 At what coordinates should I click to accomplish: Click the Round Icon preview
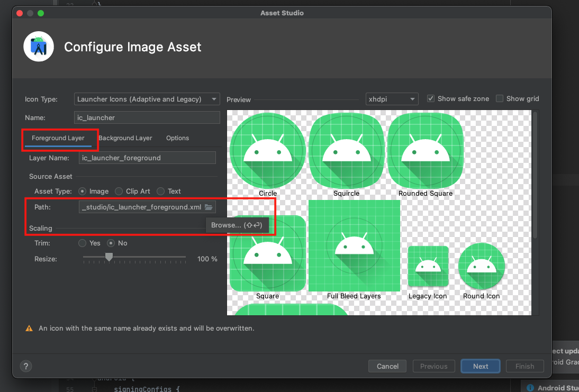coord(481,266)
